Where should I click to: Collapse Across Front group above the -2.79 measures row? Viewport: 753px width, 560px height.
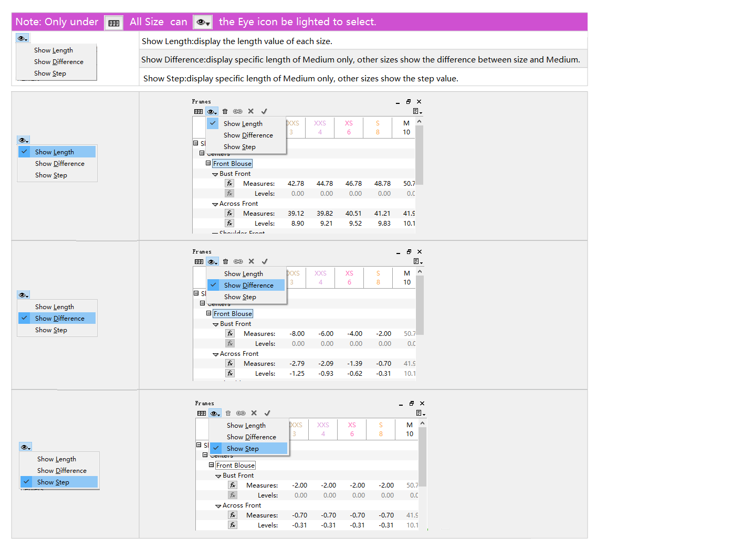(x=216, y=354)
